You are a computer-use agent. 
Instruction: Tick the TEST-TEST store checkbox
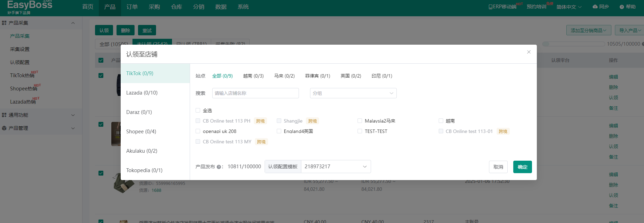360,131
